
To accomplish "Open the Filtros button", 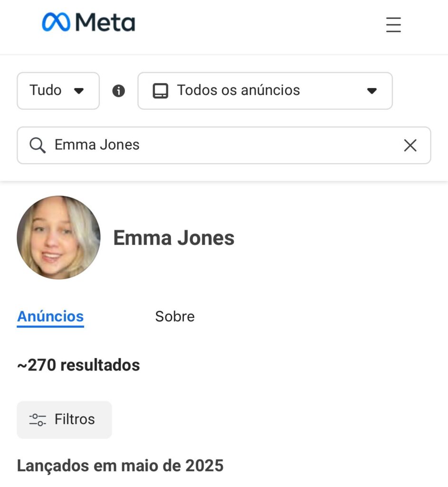I will pos(64,419).
